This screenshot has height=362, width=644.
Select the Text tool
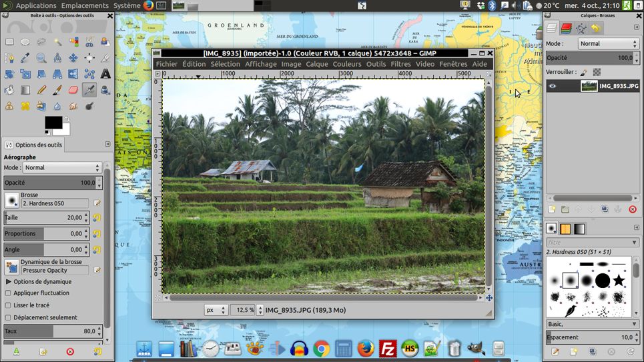pos(105,74)
